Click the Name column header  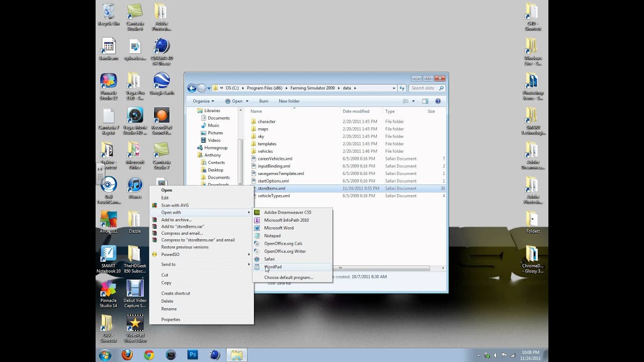(294, 111)
